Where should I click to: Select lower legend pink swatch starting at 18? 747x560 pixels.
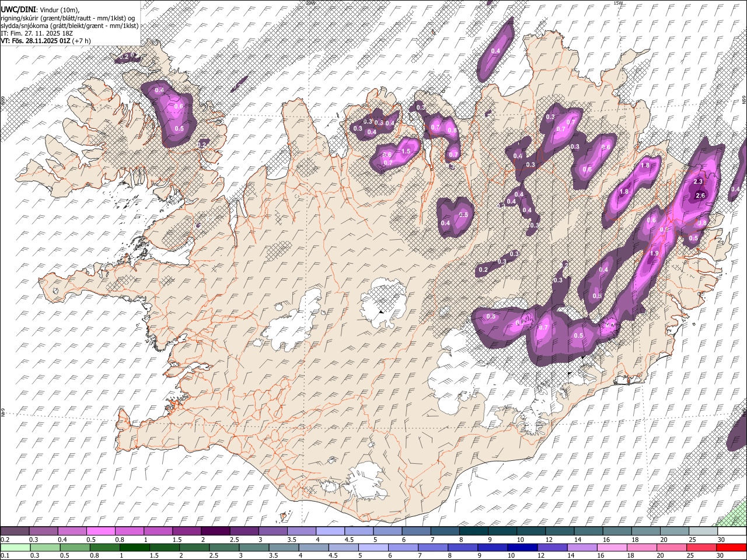(x=642, y=547)
